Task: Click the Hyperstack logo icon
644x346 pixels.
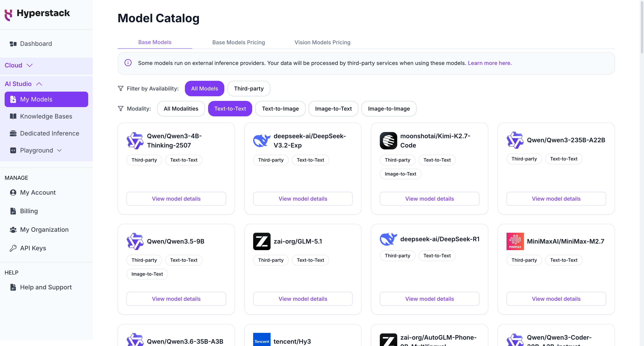Action: 9,15
